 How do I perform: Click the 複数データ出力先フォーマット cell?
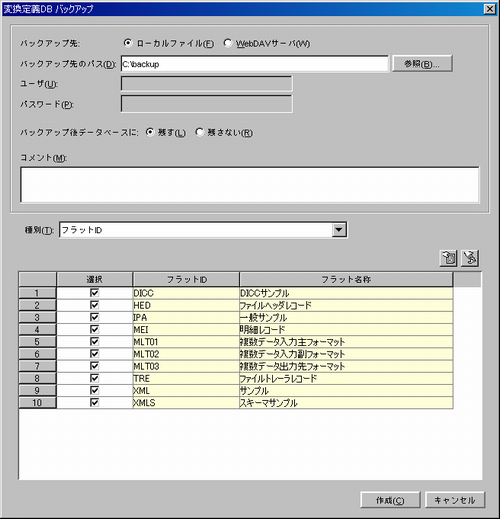coord(346,366)
